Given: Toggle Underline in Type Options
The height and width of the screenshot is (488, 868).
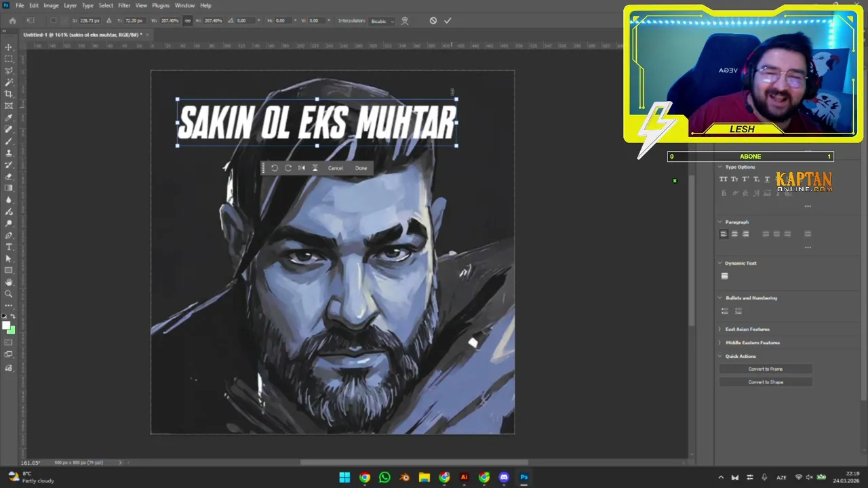Looking at the screenshot, I should [x=767, y=180].
